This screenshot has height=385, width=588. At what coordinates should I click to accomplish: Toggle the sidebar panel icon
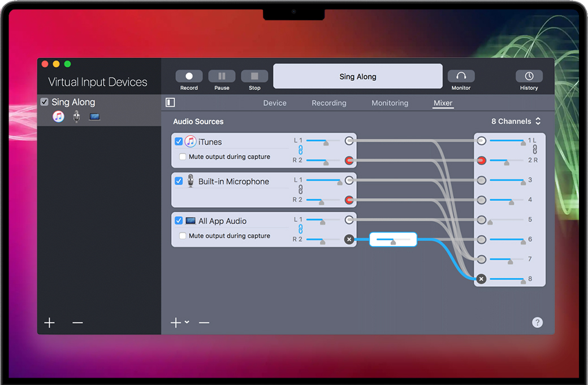click(170, 102)
